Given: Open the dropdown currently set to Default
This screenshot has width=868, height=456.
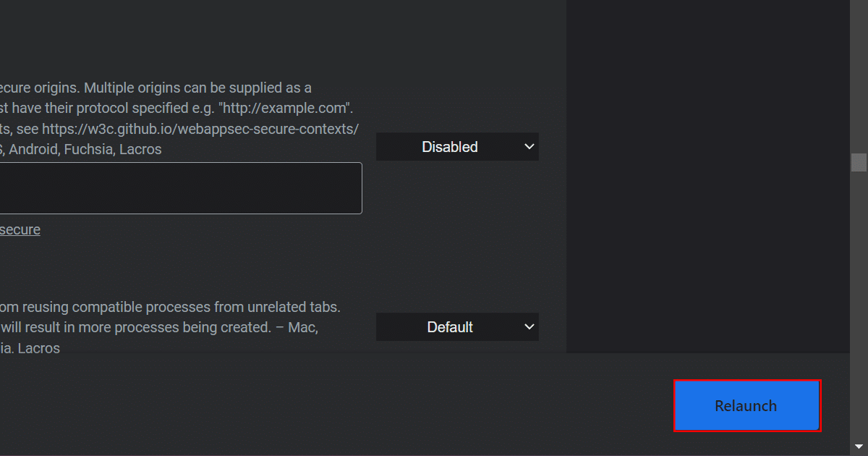Looking at the screenshot, I should 449,327.
